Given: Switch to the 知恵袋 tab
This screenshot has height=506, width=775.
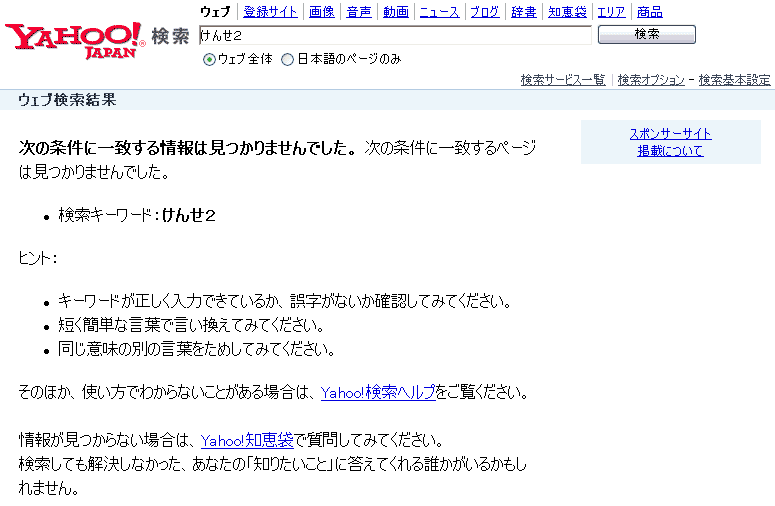Looking at the screenshot, I should [x=566, y=12].
